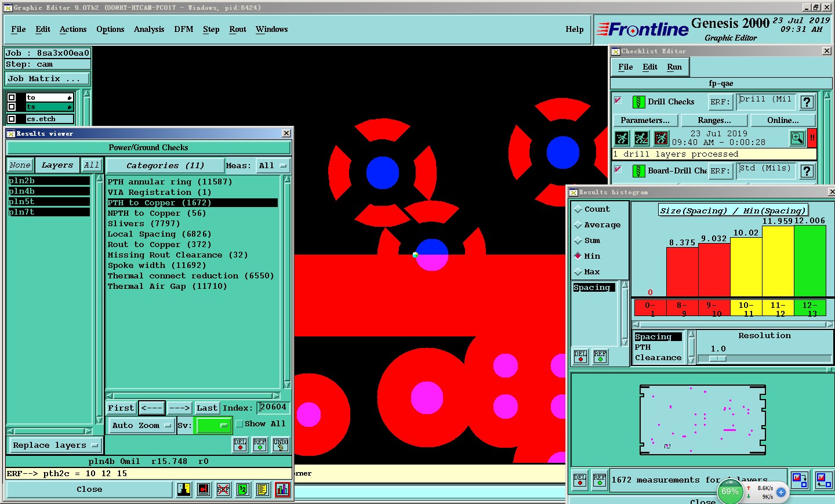Open results magnifier in Drill Checks
835x504 pixels.
coord(797,138)
